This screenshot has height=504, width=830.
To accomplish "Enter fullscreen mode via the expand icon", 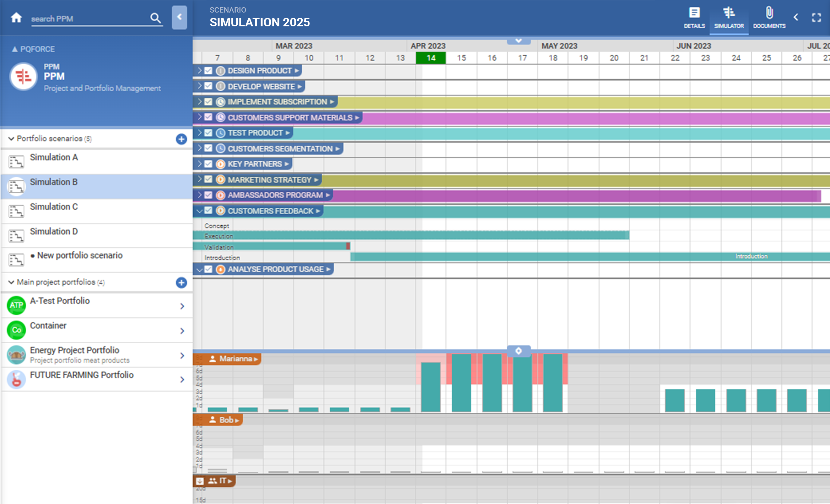I will (816, 18).
